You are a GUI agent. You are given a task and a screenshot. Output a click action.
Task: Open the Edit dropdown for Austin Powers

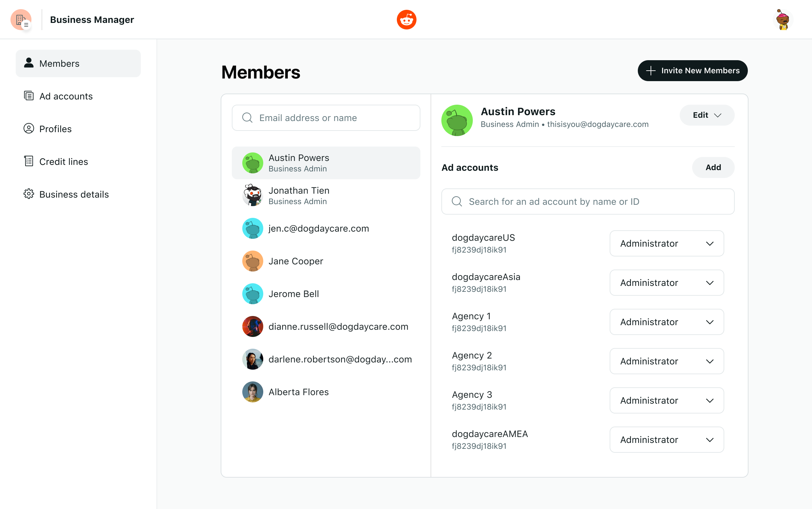(x=707, y=115)
